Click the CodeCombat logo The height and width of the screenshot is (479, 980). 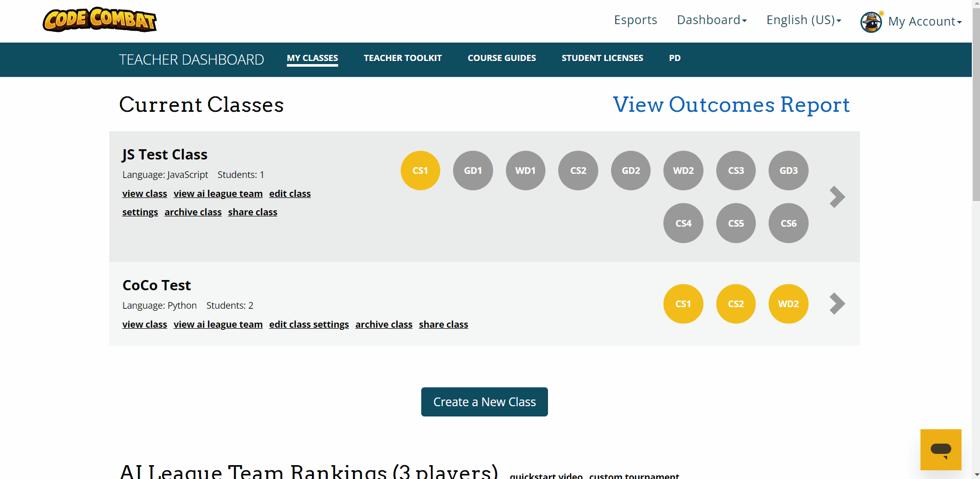(x=100, y=20)
